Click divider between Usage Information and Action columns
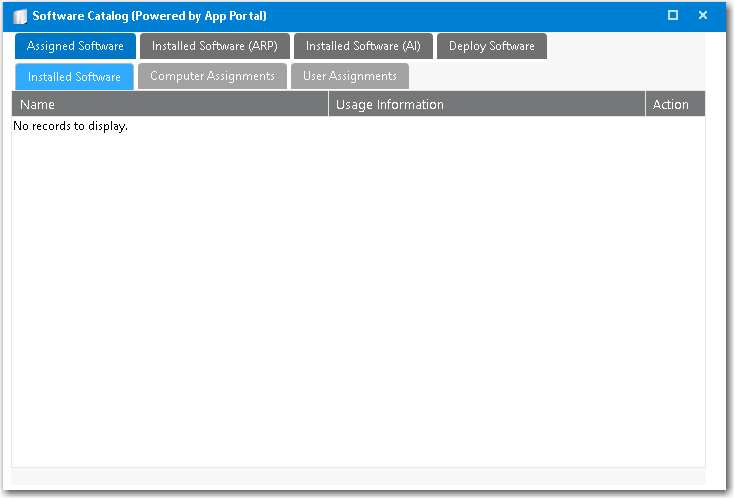This screenshot has width=734, height=498. click(x=645, y=104)
